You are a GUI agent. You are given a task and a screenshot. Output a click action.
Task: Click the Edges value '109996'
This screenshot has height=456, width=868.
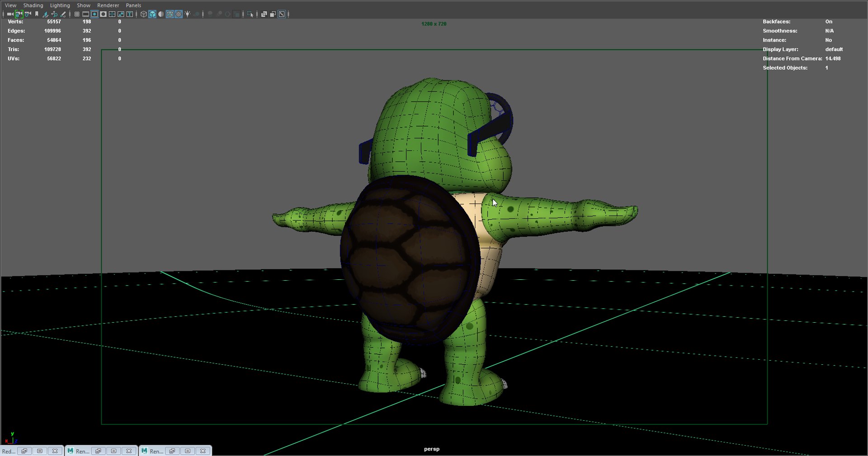[x=52, y=31]
